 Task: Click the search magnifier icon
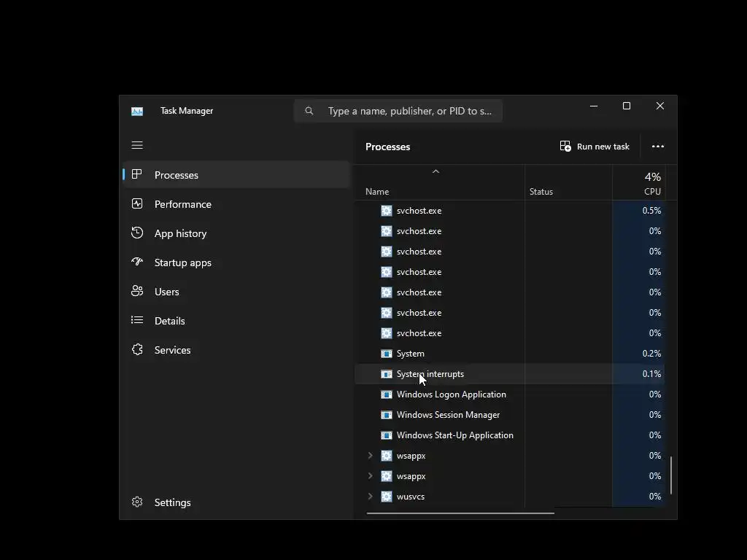(x=309, y=111)
